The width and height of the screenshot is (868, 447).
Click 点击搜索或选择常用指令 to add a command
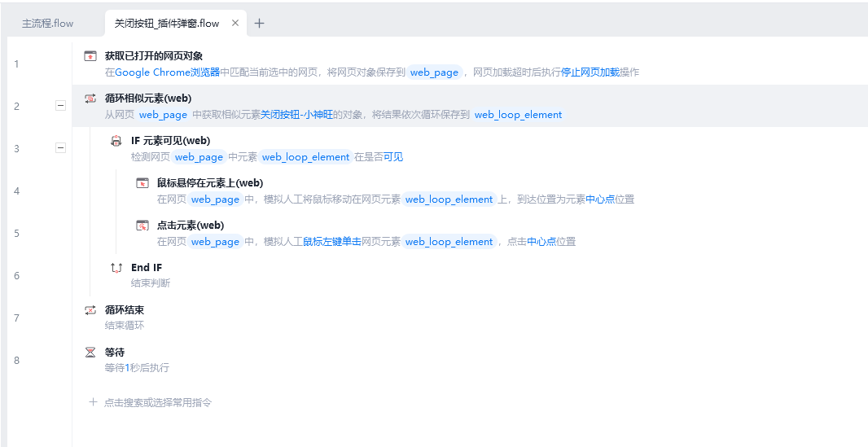point(157,402)
